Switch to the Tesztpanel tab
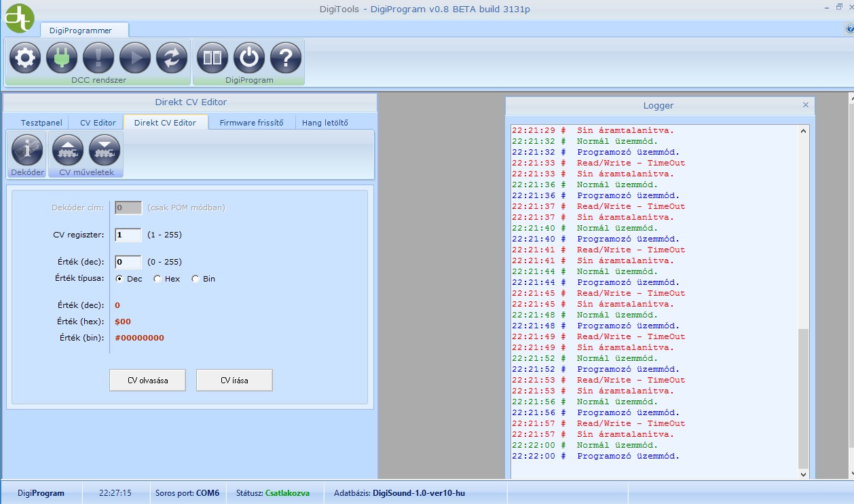Screen dimensions: 854x504 (41, 123)
